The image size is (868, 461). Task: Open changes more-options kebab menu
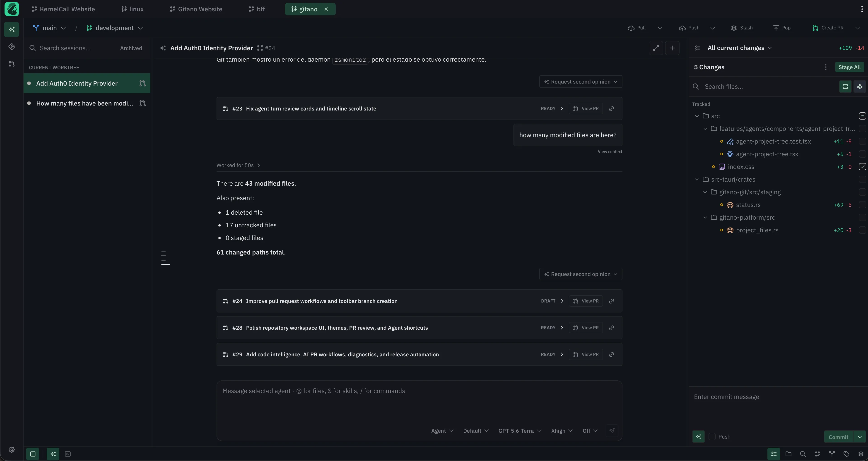coord(826,67)
